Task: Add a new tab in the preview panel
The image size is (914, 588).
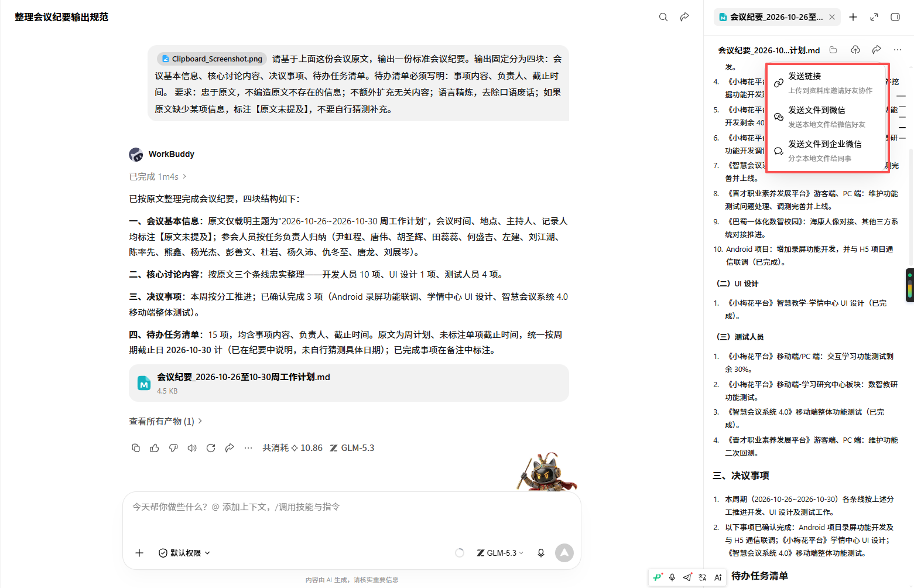Action: (x=853, y=17)
